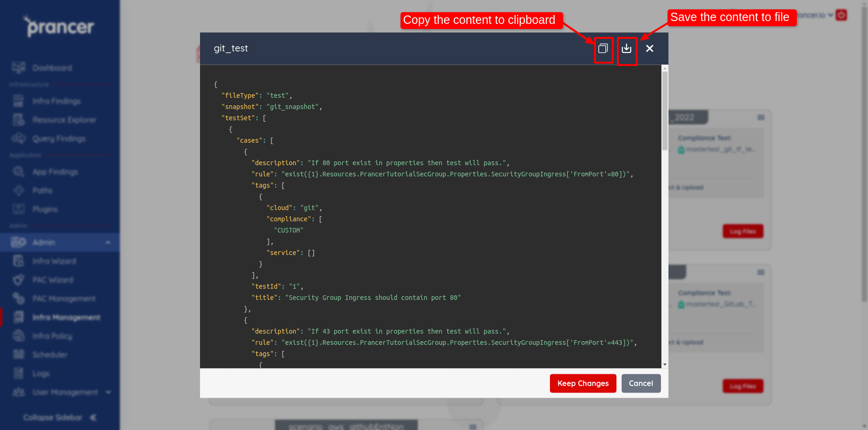Click the page scrollbar thumb
This screenshot has height=430, width=868.
coord(864,154)
